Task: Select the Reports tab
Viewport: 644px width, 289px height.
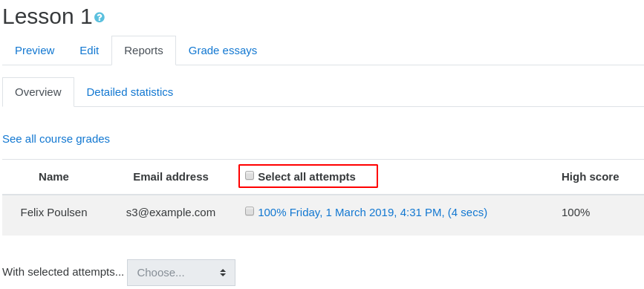Action: (144, 51)
